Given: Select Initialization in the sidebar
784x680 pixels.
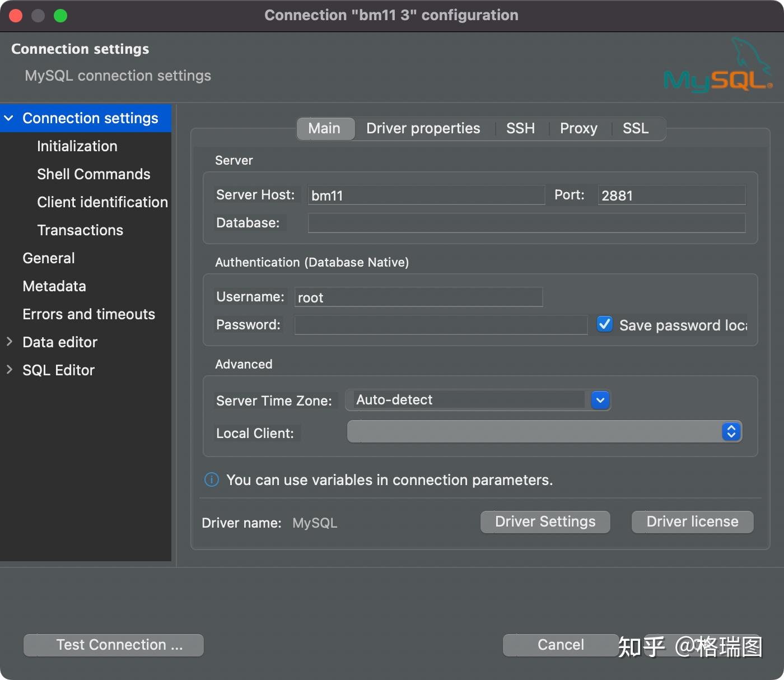Looking at the screenshot, I should (x=86, y=146).
